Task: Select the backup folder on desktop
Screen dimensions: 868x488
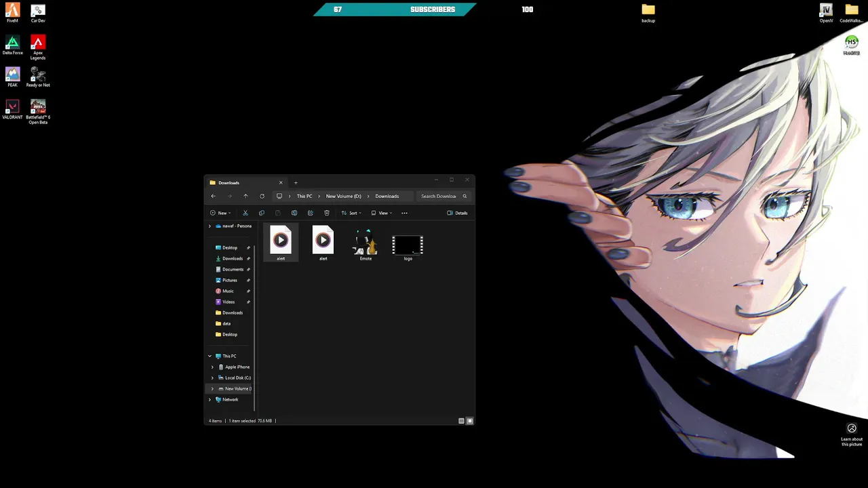Action: point(648,13)
